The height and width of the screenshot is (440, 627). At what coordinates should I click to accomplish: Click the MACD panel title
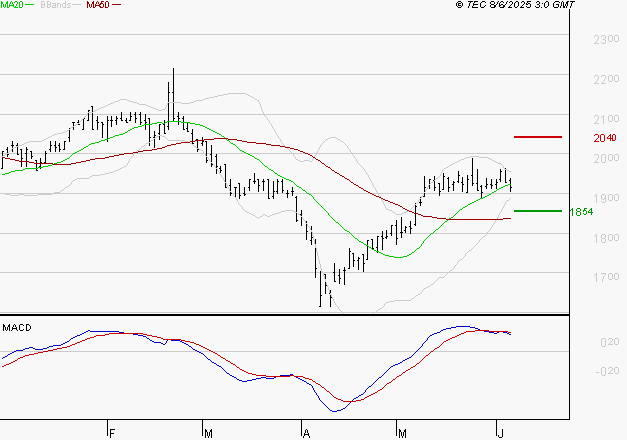click(16, 327)
